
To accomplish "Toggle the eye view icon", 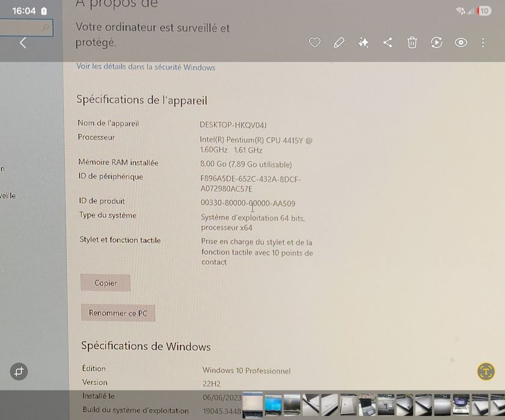I will 461,43.
